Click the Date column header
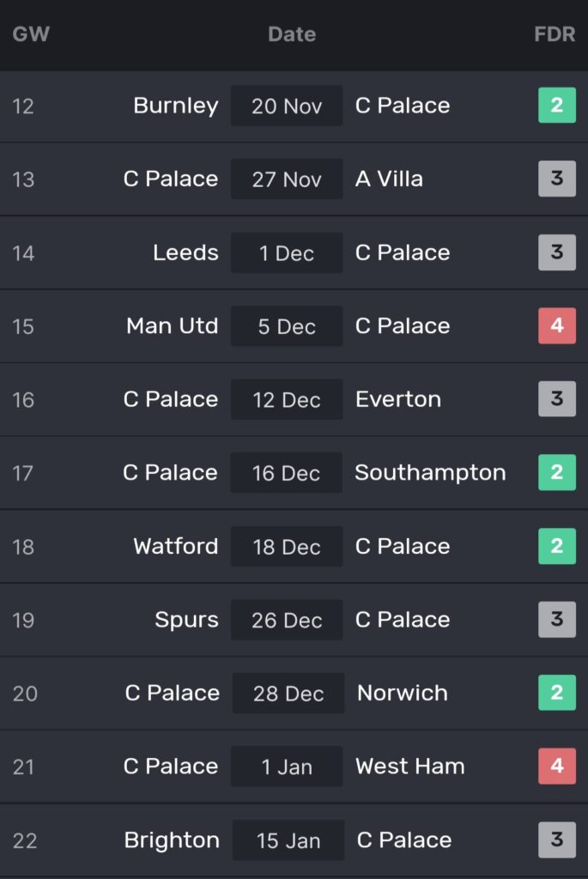The height and width of the screenshot is (879, 588). click(292, 34)
